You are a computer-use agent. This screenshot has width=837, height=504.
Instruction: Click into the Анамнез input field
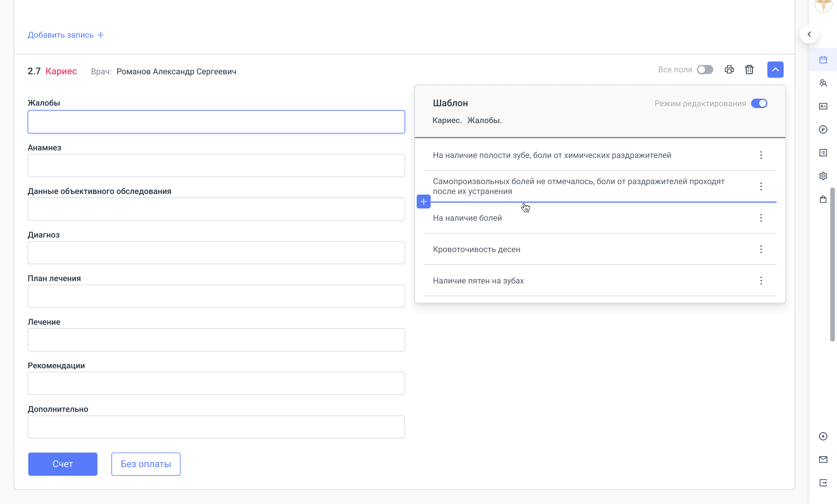[216, 166]
